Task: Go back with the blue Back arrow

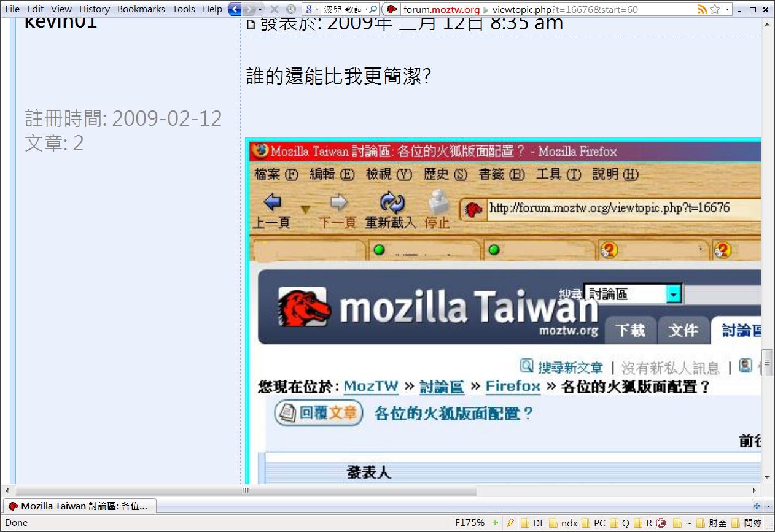Action: [x=235, y=9]
